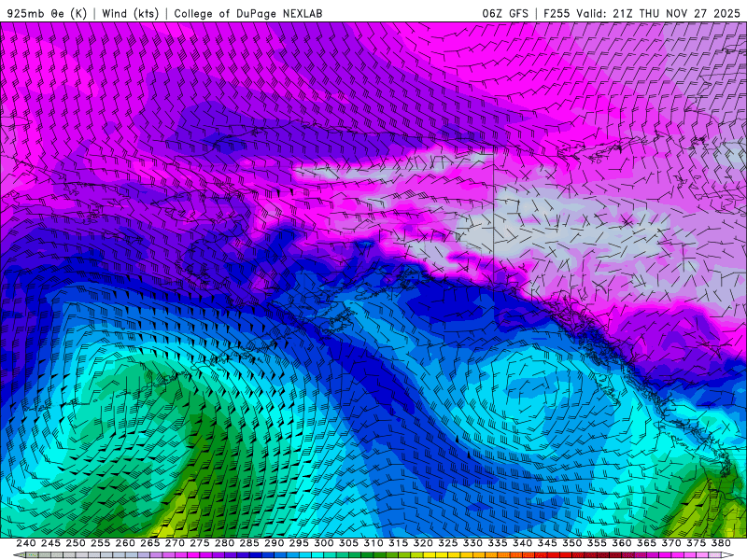Image resolution: width=747 pixels, height=560 pixels.
Task: Click the 255 value on color scale
Action: pos(100,543)
